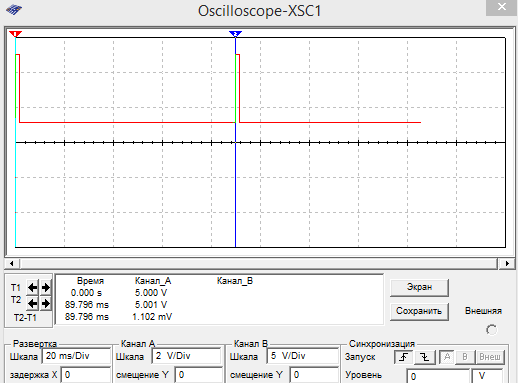Click Канал_A value 5.001 V
Screen dimensions: 518x383
[151, 305]
